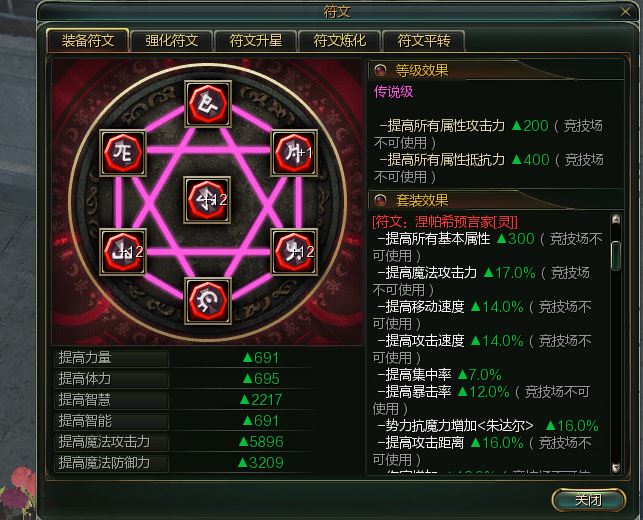
Task: Click the scroll-down arrow in set effects
Action: (616, 468)
